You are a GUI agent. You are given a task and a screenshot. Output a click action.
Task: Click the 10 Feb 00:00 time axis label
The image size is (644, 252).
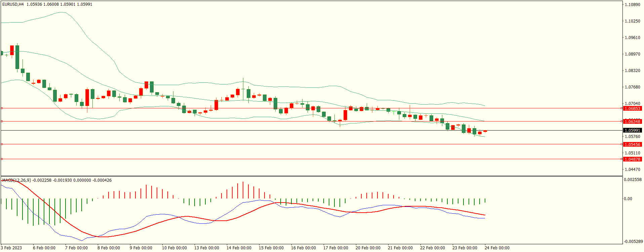174,248
